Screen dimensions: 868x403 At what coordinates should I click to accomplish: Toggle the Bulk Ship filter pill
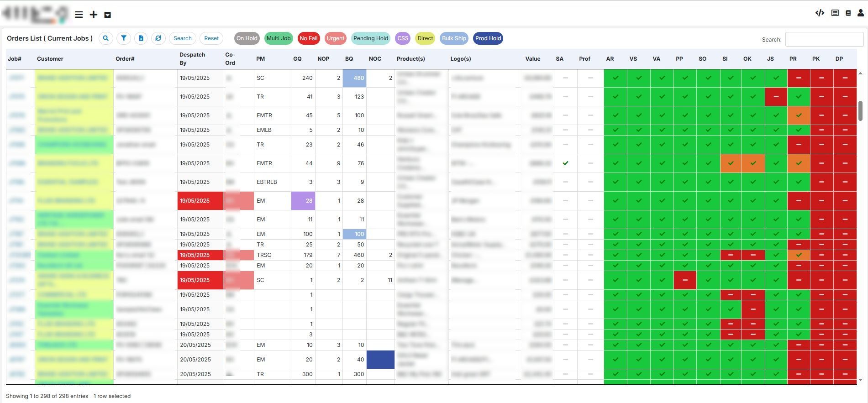(454, 38)
